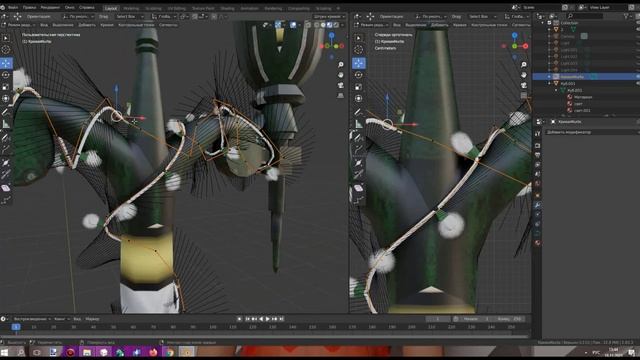Select the Transform tool in left viewport

(x=6, y=98)
